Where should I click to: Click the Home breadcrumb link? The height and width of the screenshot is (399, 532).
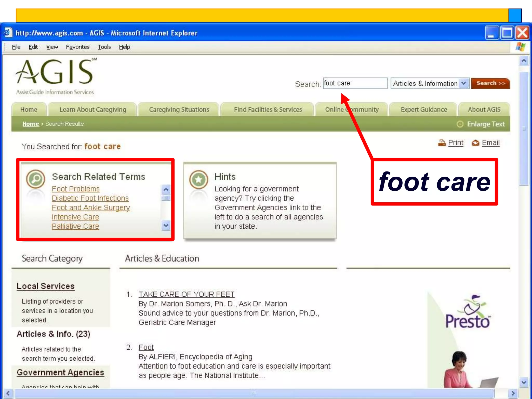(x=31, y=124)
